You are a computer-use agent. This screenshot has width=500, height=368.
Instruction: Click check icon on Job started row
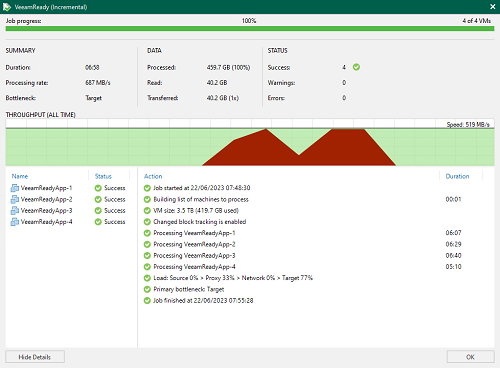click(147, 188)
